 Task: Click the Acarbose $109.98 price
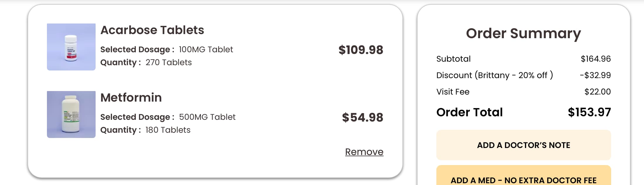click(361, 50)
